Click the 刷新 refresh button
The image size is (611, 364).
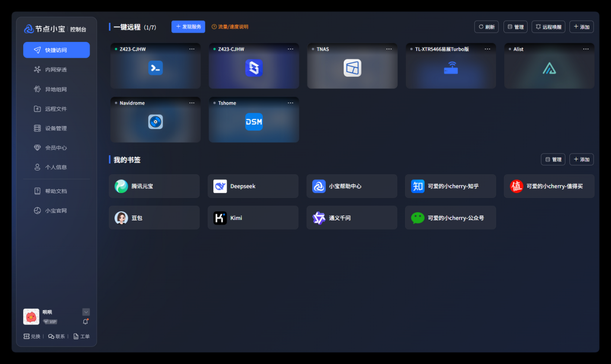pyautogui.click(x=486, y=27)
